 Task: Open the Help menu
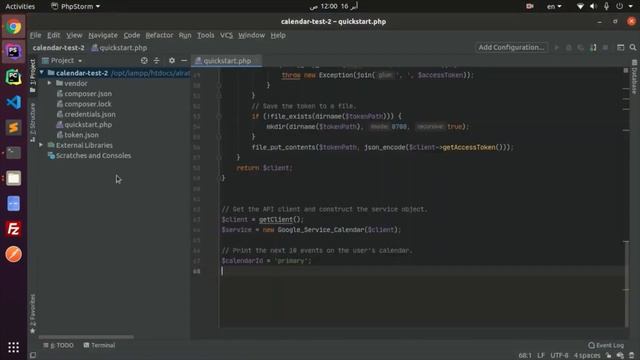click(278, 36)
